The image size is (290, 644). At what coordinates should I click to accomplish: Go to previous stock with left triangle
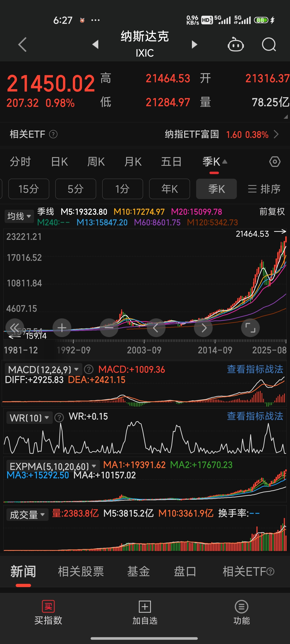click(95, 44)
